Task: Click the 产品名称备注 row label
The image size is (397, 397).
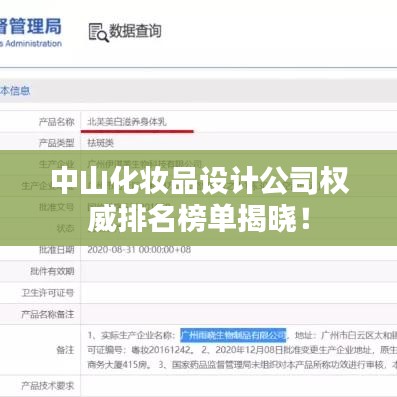Action: 47,314
